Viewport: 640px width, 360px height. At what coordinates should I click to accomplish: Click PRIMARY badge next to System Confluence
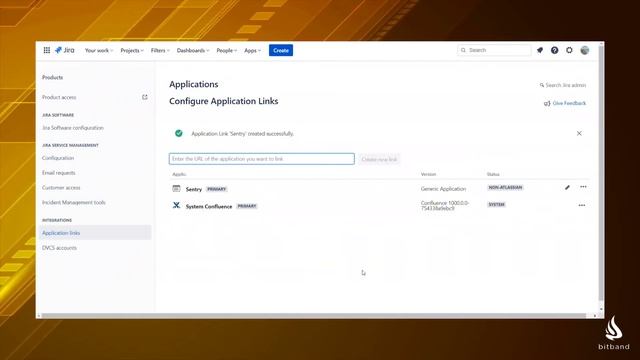pyautogui.click(x=247, y=206)
